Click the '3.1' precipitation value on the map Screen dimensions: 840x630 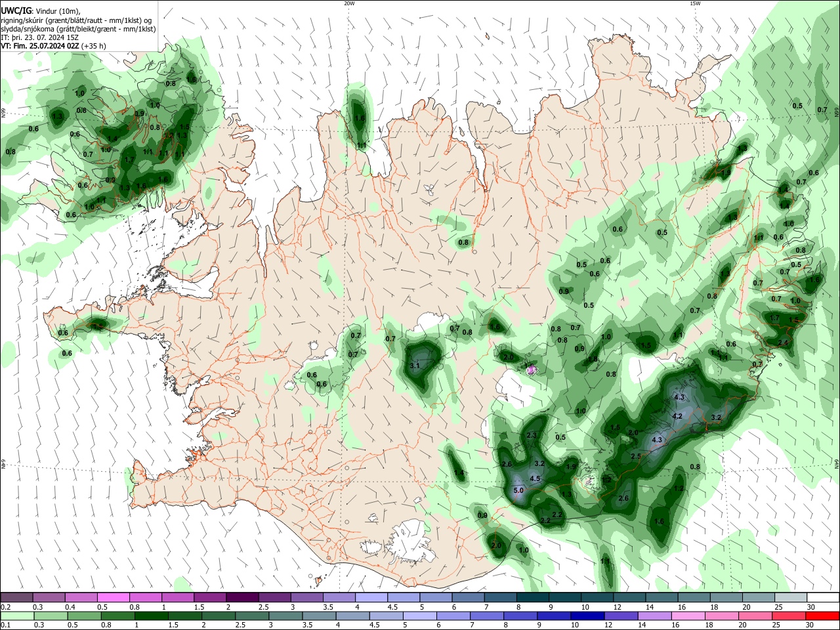click(415, 366)
